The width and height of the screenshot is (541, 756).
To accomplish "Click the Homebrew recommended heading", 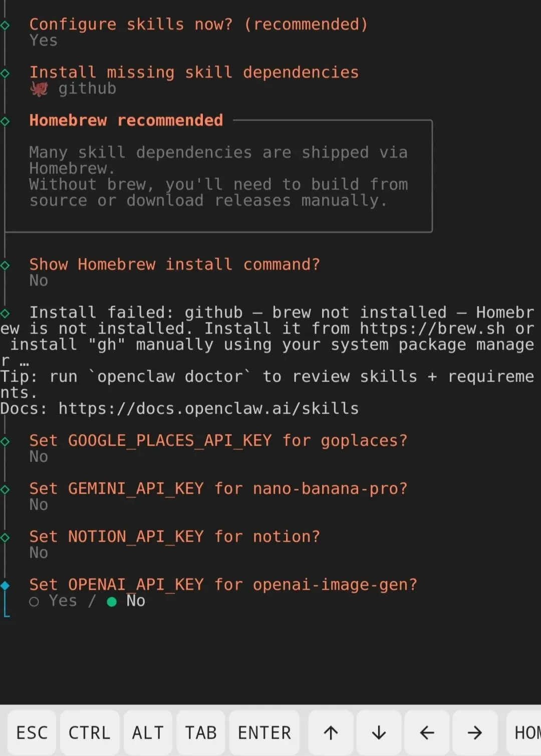I will click(126, 120).
